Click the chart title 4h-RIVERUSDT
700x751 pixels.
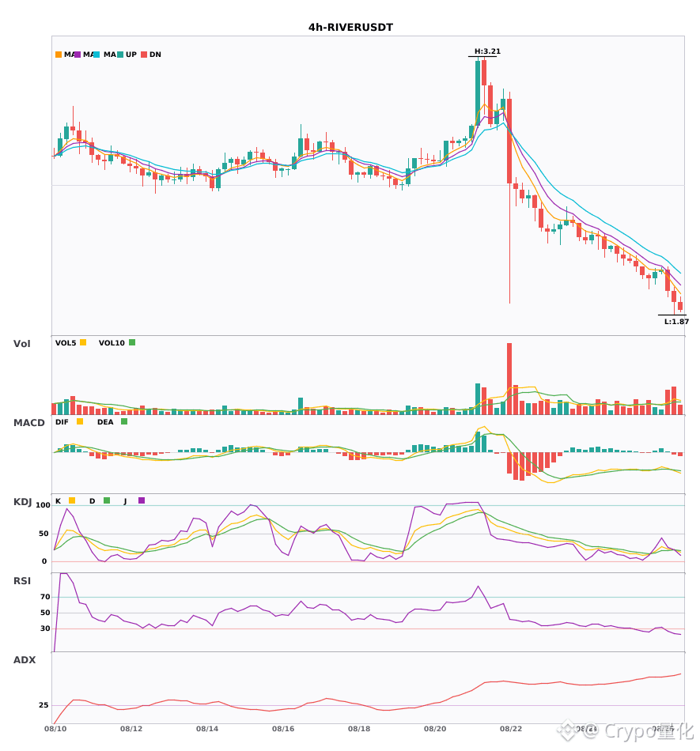(x=350, y=28)
